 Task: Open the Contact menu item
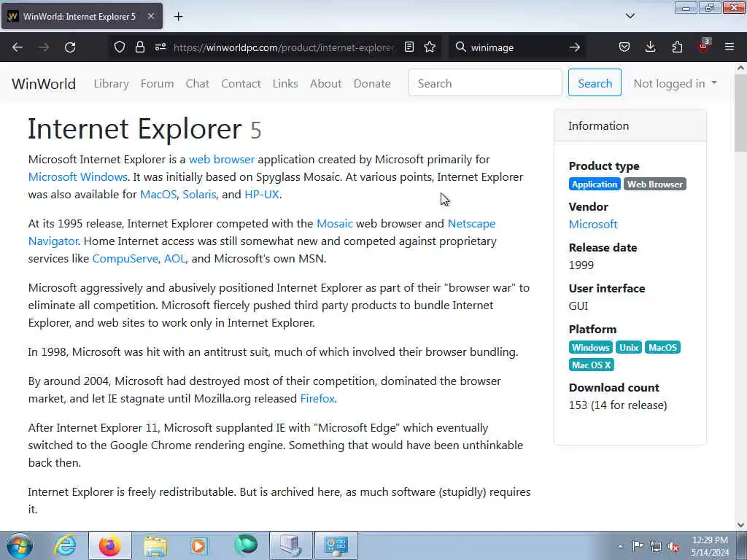point(241,84)
